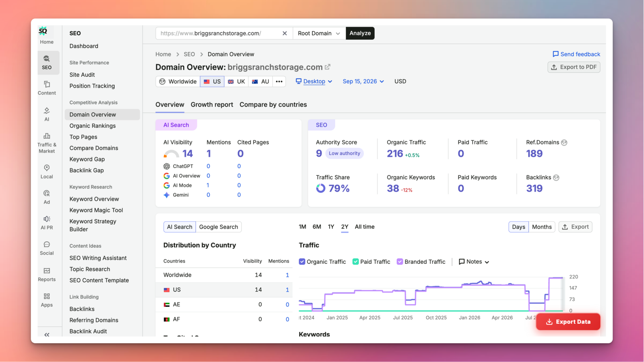
Task: Click the Traffic Share 79% donut indicator
Action: [320, 188]
